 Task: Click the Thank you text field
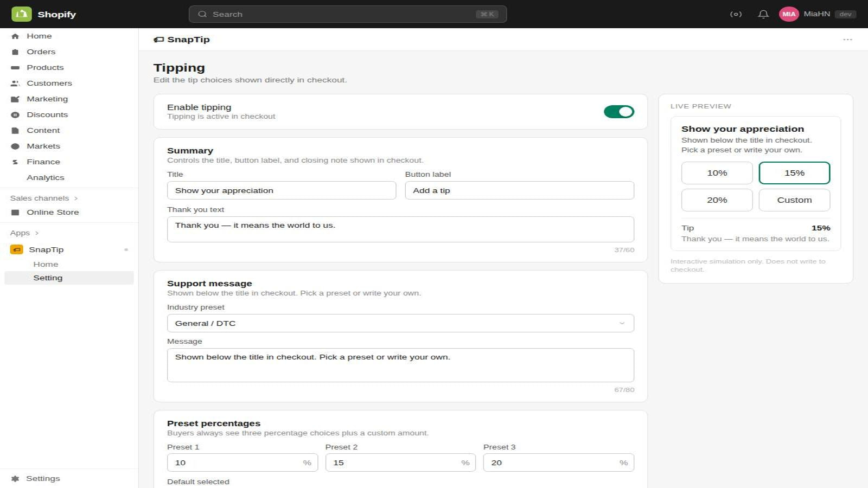pos(400,229)
